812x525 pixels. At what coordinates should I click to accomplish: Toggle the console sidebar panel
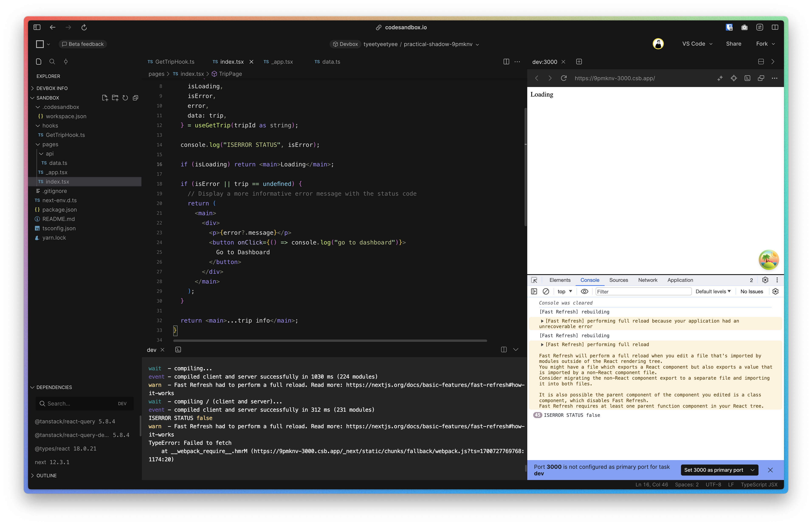(x=534, y=292)
